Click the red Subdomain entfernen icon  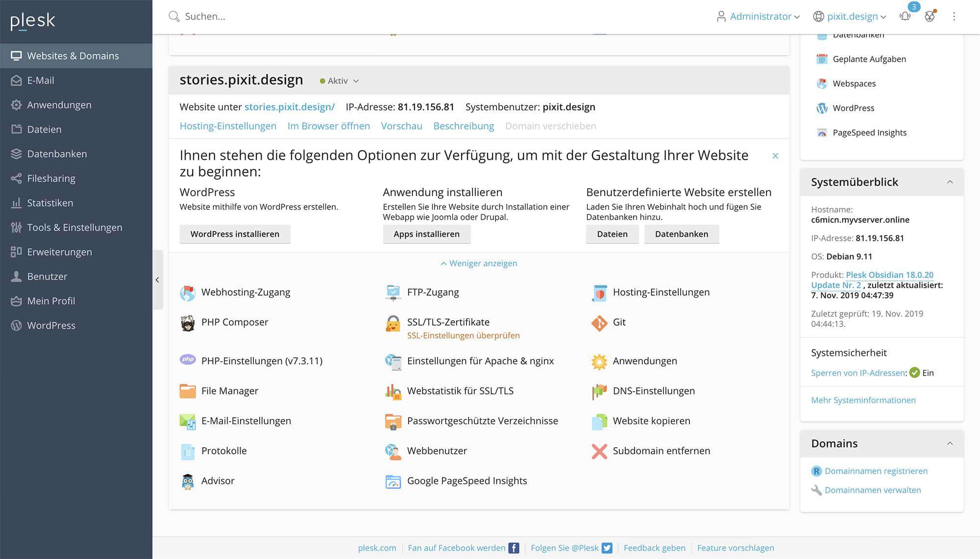pyautogui.click(x=599, y=451)
